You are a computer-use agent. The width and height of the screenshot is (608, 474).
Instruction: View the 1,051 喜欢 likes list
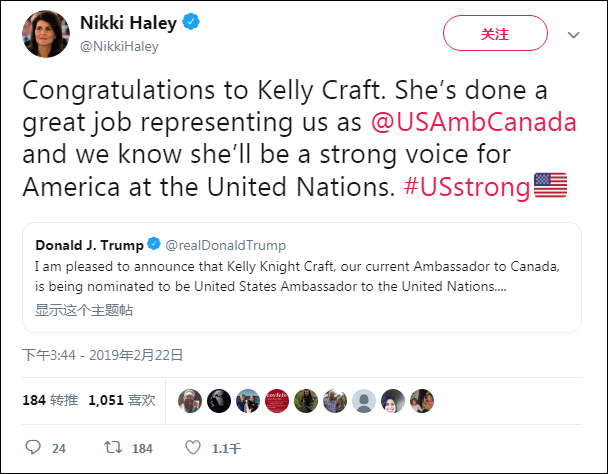(121, 400)
